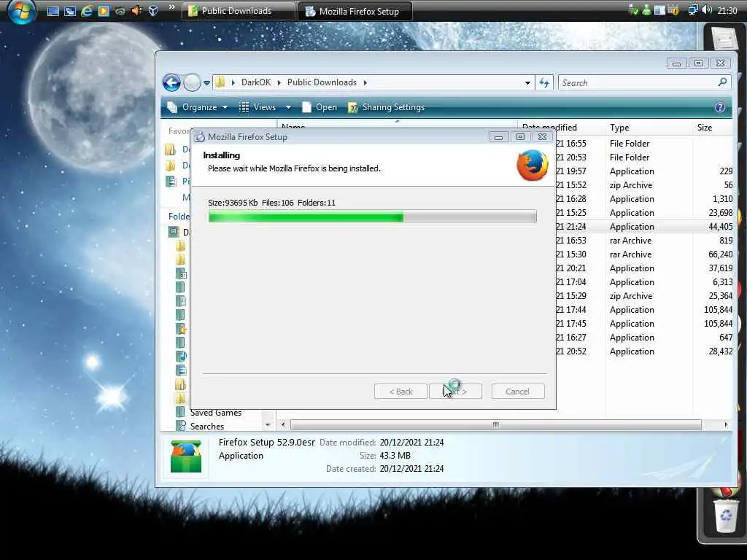The width and height of the screenshot is (747, 560).
Task: Select the Application row sized 44,405
Action: coord(645,227)
